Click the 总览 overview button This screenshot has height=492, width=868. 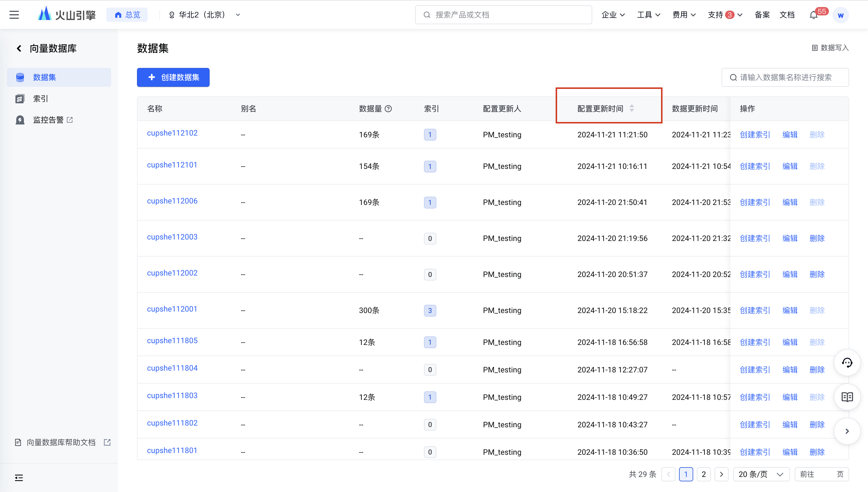pos(127,15)
